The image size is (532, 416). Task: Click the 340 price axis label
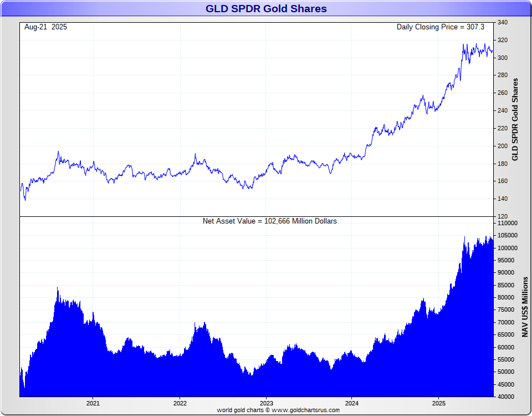pyautogui.click(x=503, y=22)
